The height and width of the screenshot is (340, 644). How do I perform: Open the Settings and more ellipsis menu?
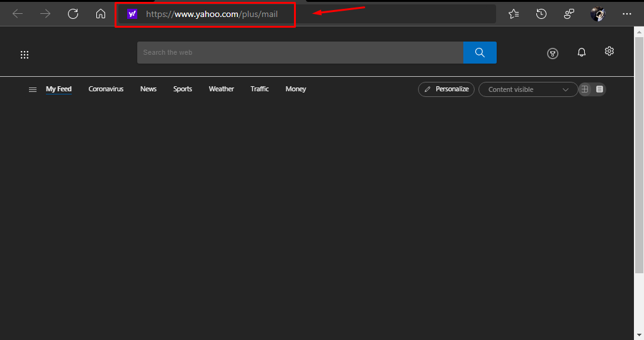pos(627,14)
